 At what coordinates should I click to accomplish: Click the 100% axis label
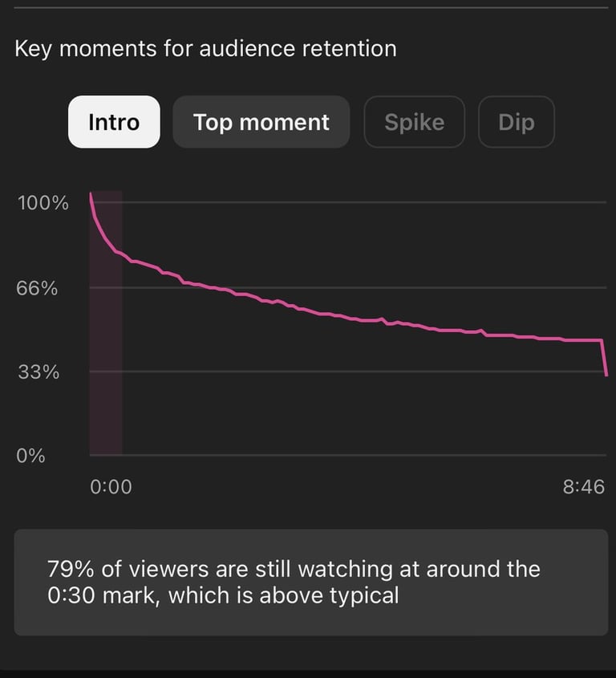(x=43, y=203)
